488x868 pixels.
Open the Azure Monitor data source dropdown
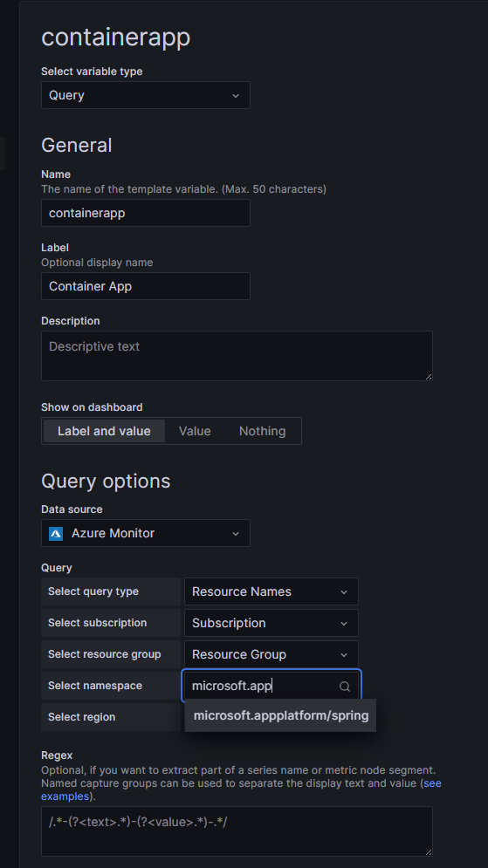click(145, 533)
